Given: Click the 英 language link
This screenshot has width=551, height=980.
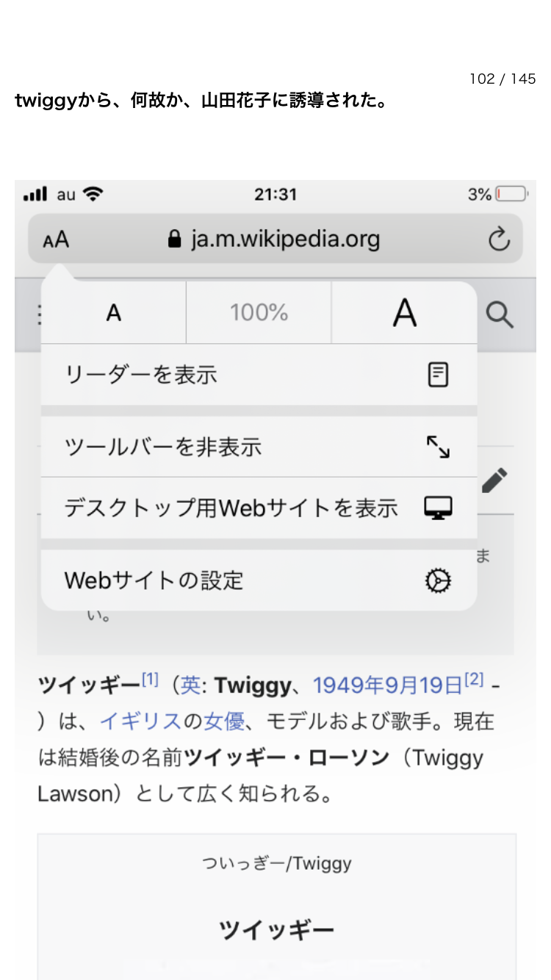Looking at the screenshot, I should (190, 686).
